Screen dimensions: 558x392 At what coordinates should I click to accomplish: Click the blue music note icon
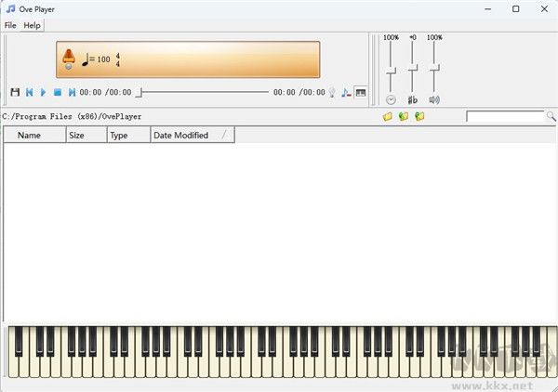click(x=346, y=92)
